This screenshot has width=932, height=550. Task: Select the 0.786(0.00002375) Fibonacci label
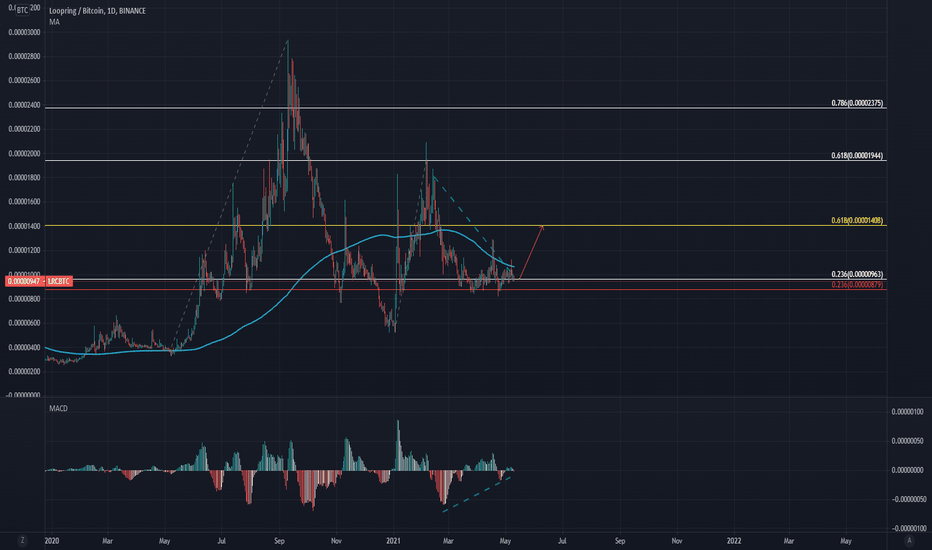coord(857,103)
